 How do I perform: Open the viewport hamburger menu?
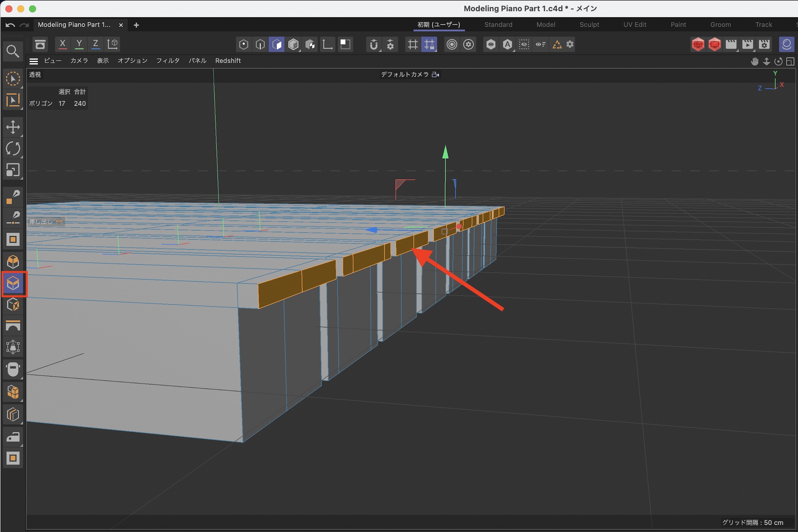(34, 61)
